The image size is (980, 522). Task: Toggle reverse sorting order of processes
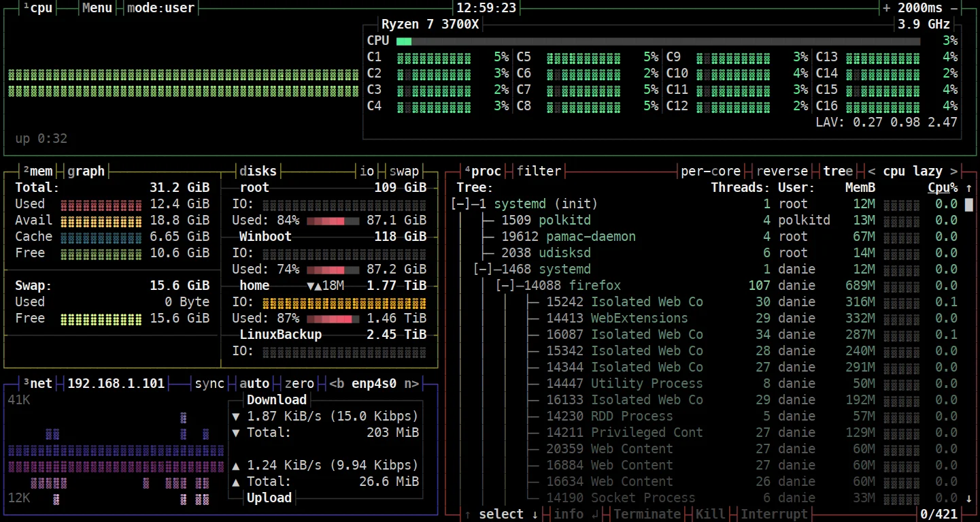pos(782,172)
